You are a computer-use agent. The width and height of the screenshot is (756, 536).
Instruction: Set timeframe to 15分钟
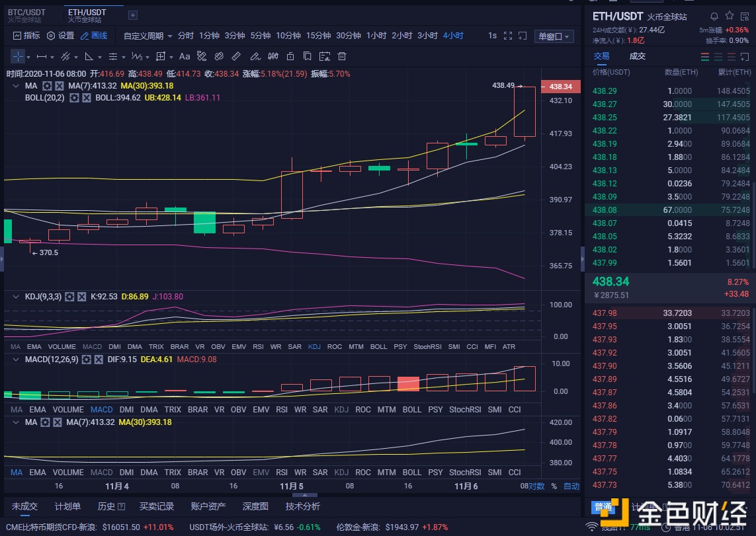(x=318, y=36)
